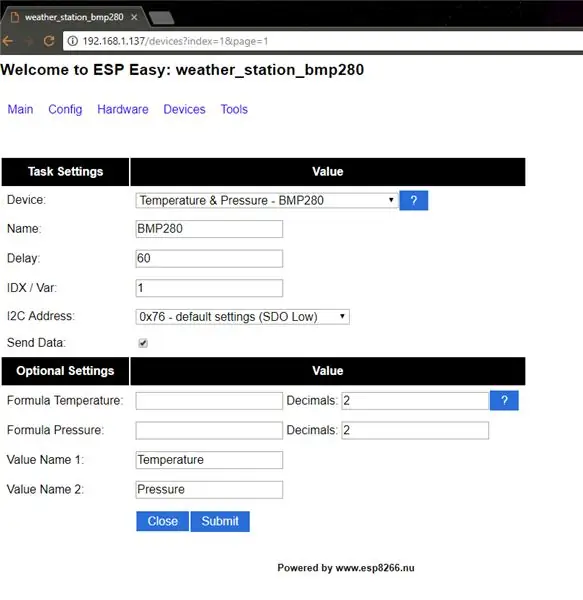Viewport: 583px width, 600px height.
Task: Go to the Hardware page
Action: [122, 109]
